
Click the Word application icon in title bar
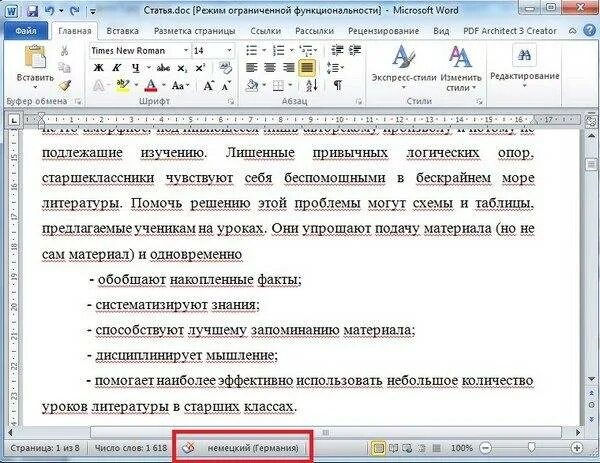pos(12,10)
